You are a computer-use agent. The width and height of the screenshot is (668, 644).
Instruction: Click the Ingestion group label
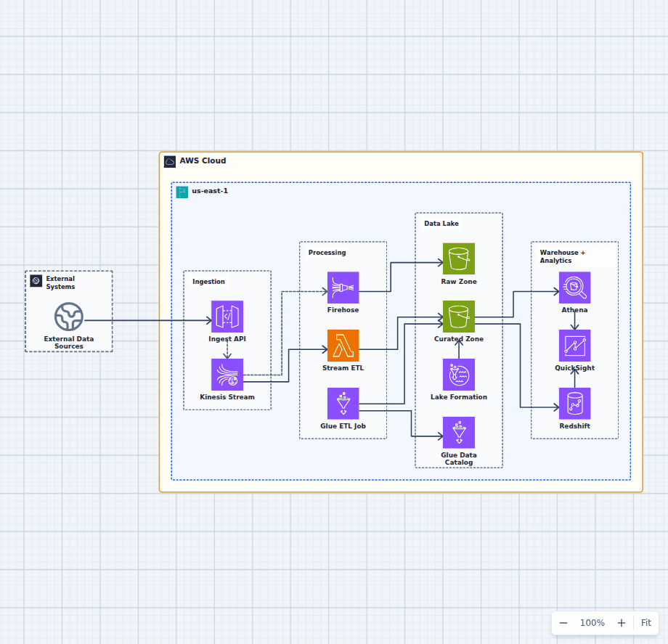pyautogui.click(x=208, y=282)
